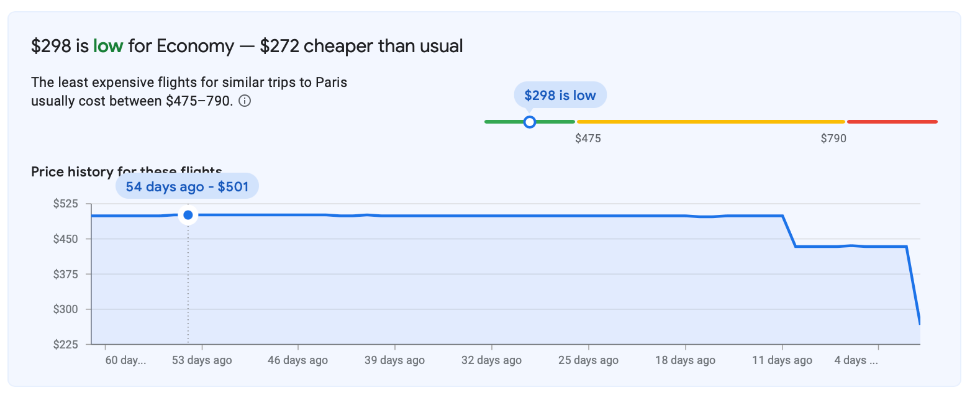Click the $475 label under price bar
This screenshot has width=980, height=400.
[588, 139]
